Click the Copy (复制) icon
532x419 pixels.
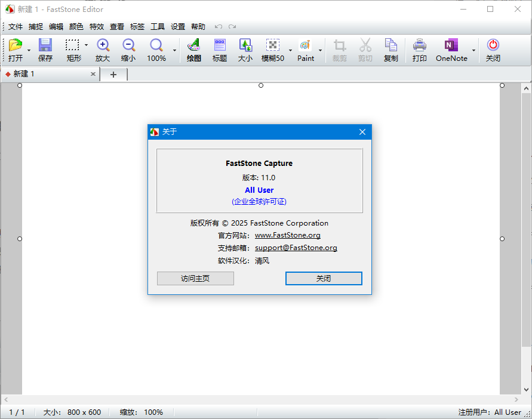coord(391,45)
